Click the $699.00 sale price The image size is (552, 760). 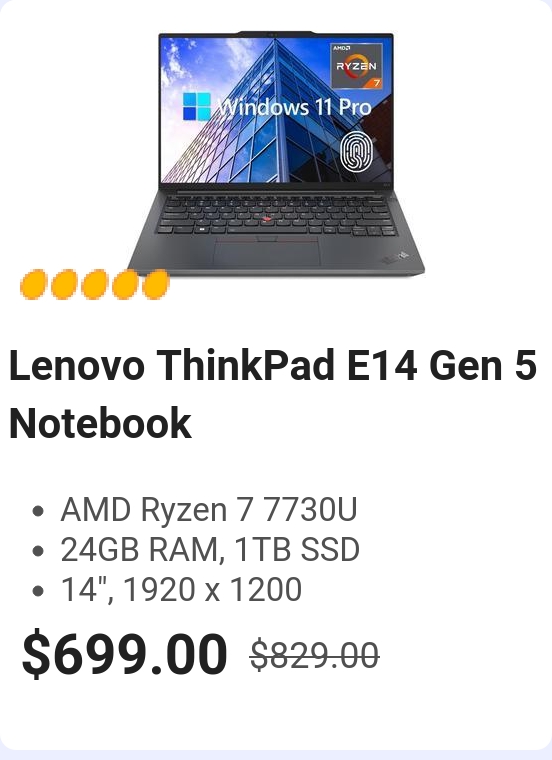pos(125,653)
